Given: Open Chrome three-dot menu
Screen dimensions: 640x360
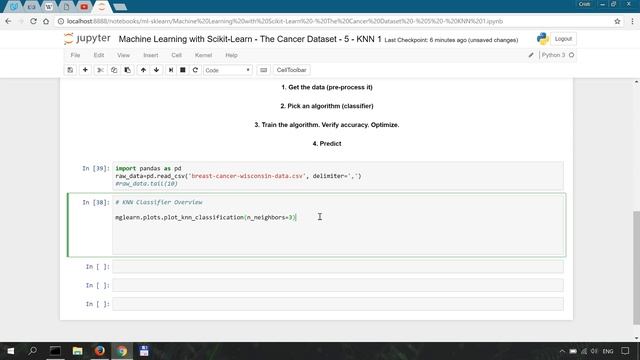Looking at the screenshot, I should pyautogui.click(x=632, y=21).
